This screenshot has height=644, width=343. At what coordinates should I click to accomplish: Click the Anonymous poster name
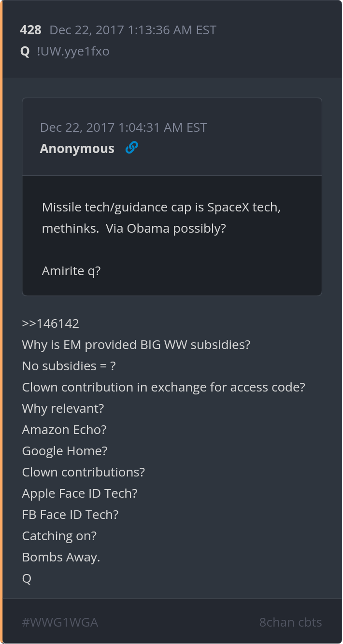(77, 149)
